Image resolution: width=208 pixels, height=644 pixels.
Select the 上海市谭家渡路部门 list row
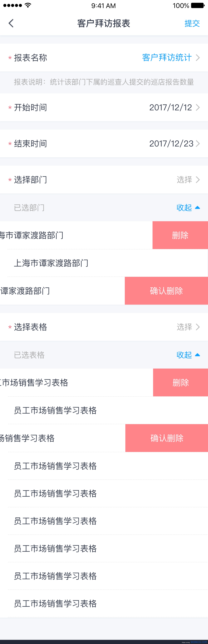click(x=104, y=263)
